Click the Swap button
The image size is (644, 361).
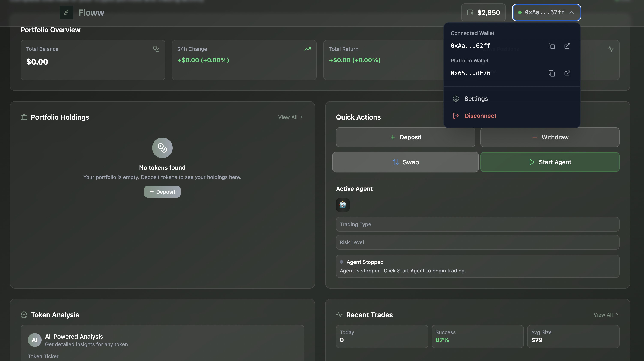click(x=405, y=162)
